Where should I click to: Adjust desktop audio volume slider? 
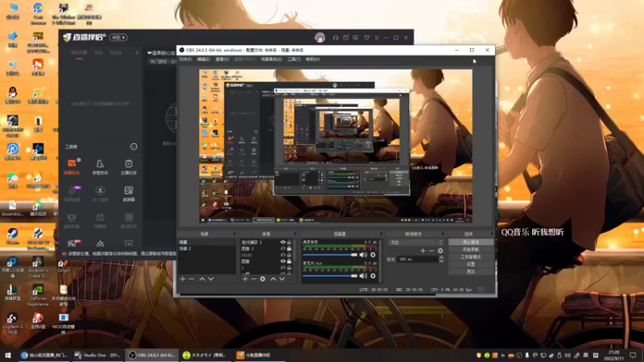pyautogui.click(x=330, y=255)
